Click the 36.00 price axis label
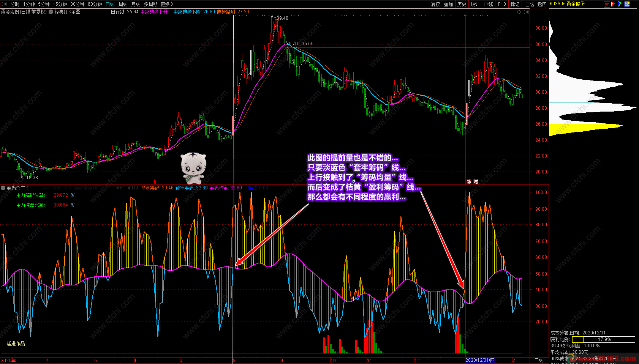 [541, 44]
